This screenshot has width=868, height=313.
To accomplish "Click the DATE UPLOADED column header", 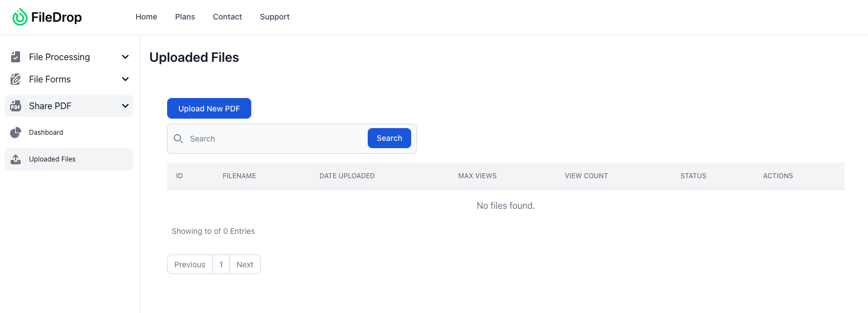I will pyautogui.click(x=347, y=176).
